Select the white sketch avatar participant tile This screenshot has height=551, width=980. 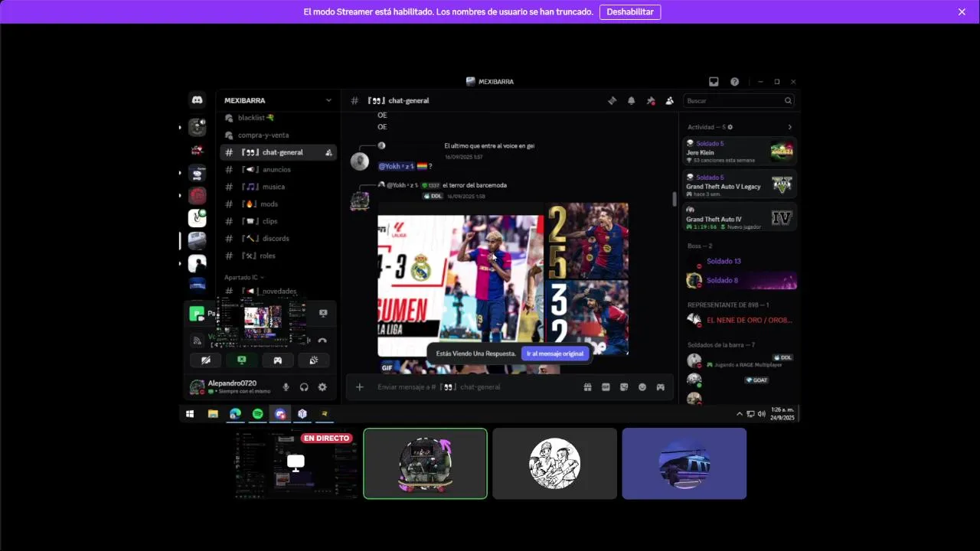[x=554, y=464]
